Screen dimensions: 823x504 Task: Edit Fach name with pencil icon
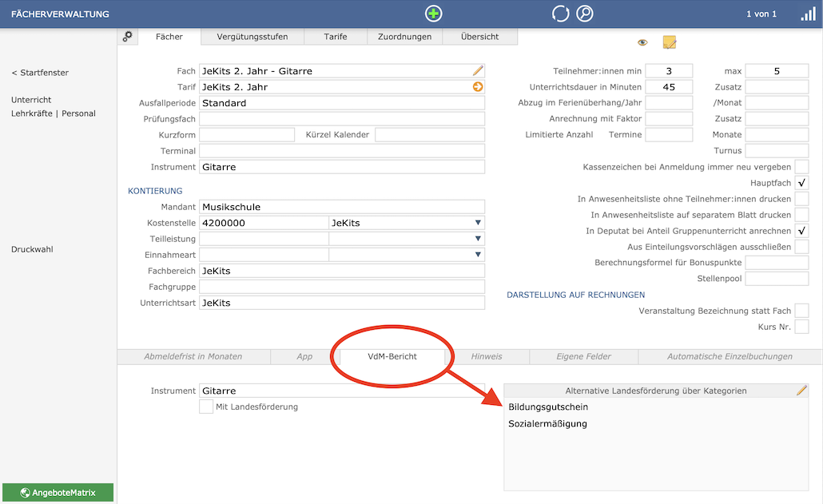tap(478, 71)
